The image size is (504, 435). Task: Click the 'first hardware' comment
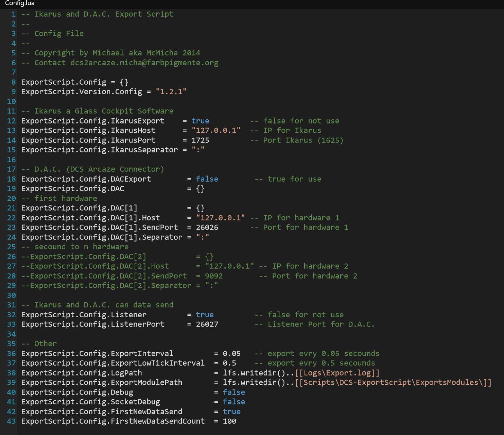pos(66,199)
